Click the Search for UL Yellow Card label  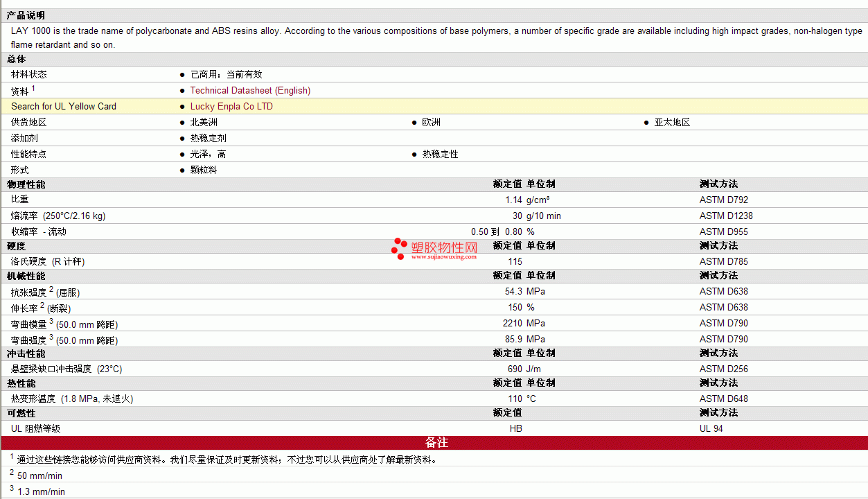64,107
